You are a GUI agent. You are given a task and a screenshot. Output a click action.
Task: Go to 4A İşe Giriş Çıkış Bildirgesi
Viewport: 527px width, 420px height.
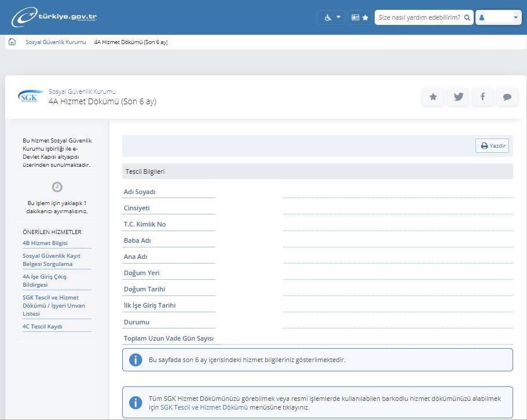pos(45,280)
